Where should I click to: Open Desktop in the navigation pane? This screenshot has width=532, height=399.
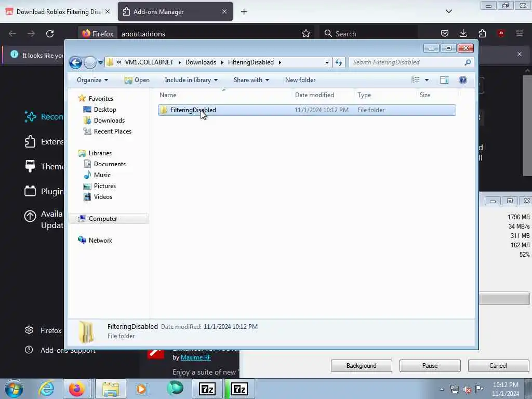click(x=105, y=110)
